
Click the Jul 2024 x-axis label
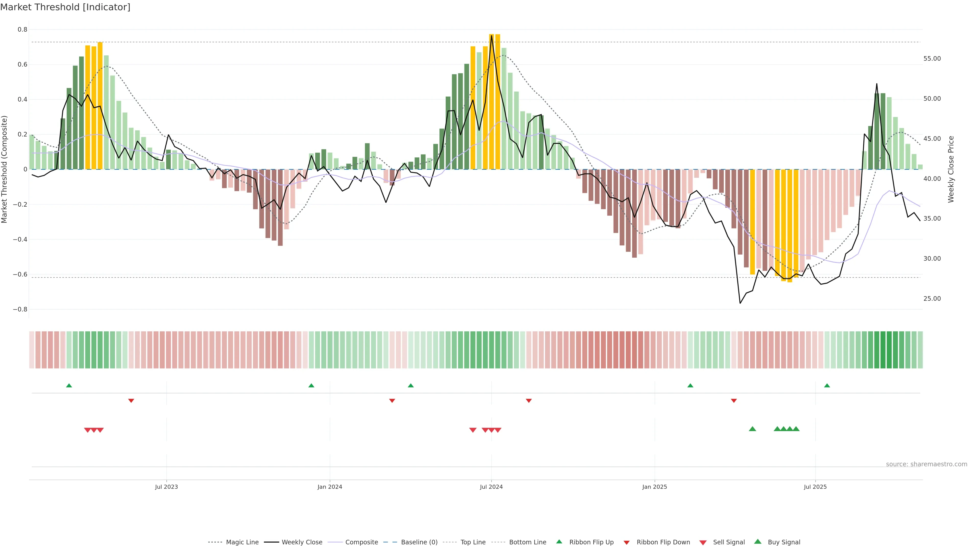(x=491, y=487)
